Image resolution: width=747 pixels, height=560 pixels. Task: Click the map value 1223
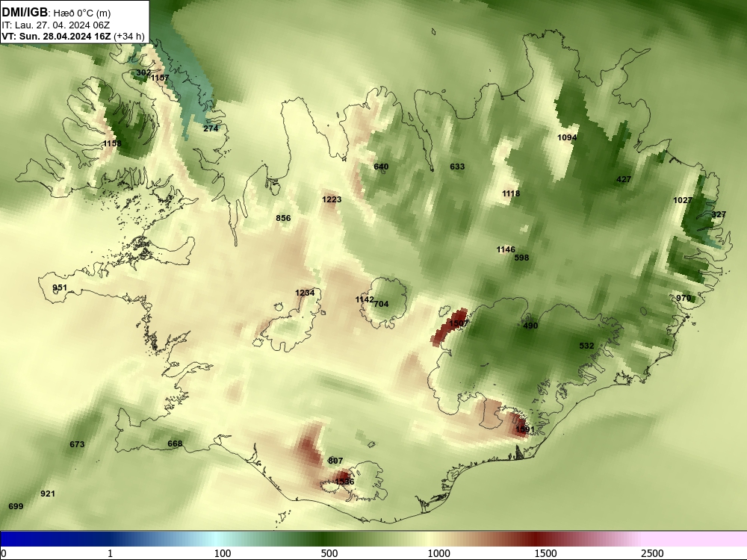click(332, 199)
